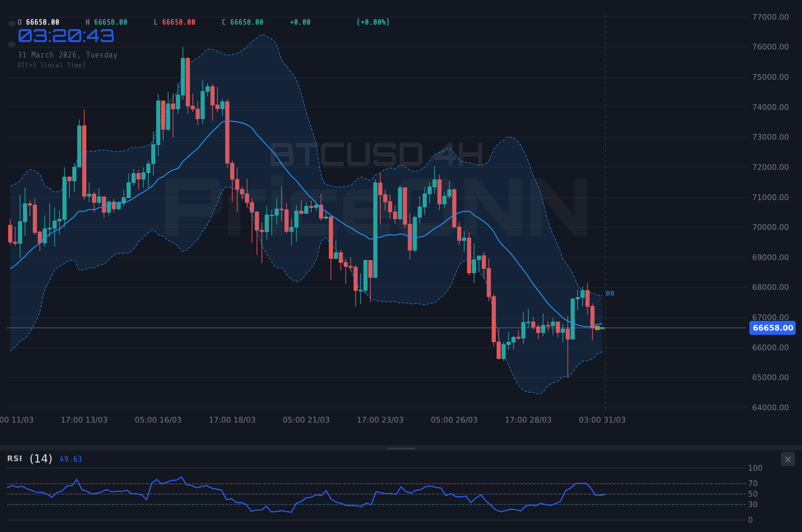Click the BB indicator label on the chart
The image size is (802, 532).
point(610,293)
